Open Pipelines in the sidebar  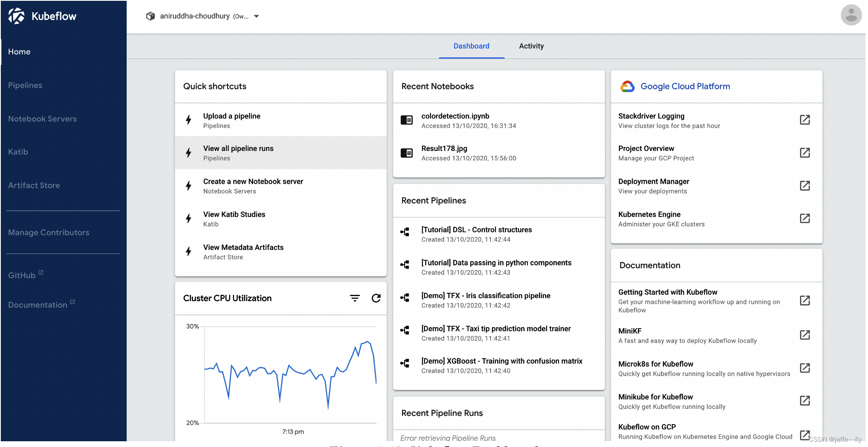click(x=64, y=85)
